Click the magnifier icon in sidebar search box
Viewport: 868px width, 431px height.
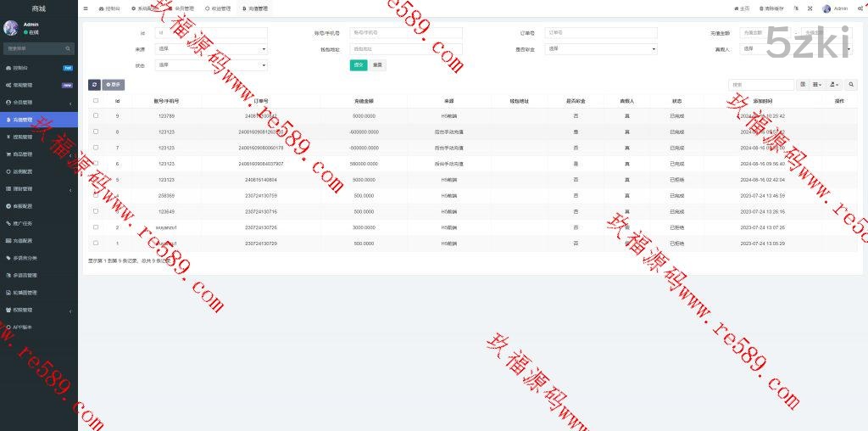pos(68,48)
